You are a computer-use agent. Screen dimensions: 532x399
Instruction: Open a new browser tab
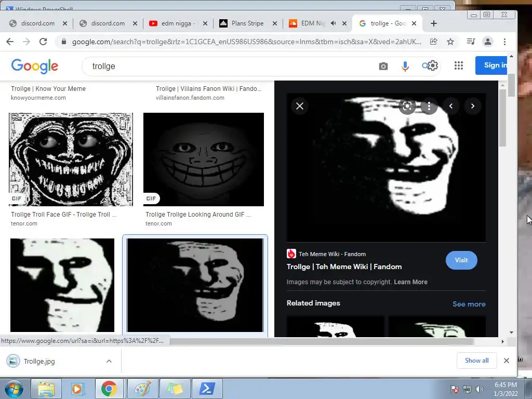(x=434, y=23)
